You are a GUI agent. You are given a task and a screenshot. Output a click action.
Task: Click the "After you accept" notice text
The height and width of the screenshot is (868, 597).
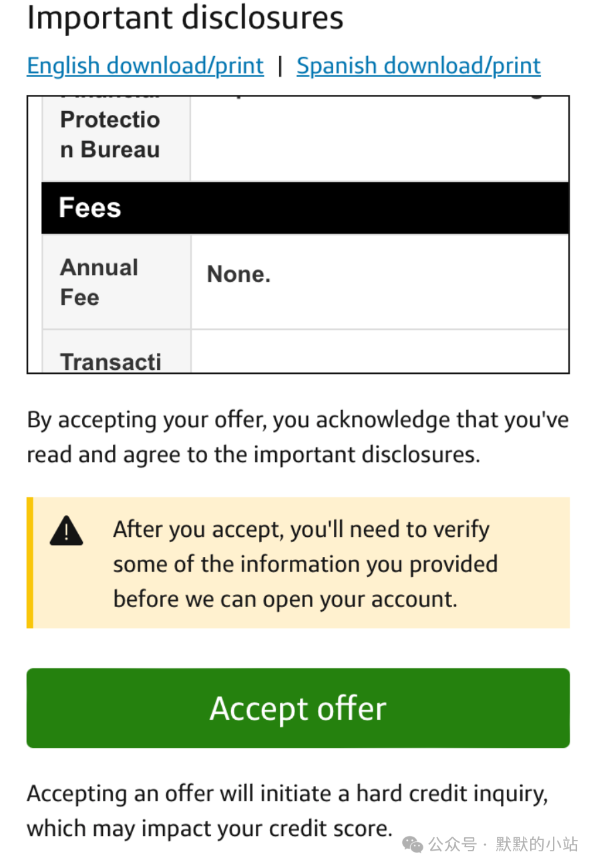pos(305,564)
